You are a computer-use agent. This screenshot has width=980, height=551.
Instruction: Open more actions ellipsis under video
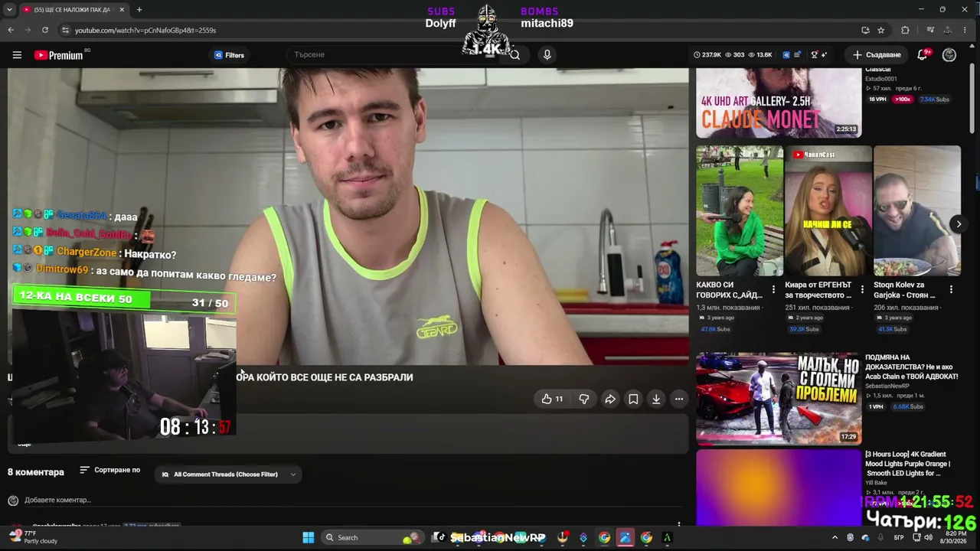[679, 399]
